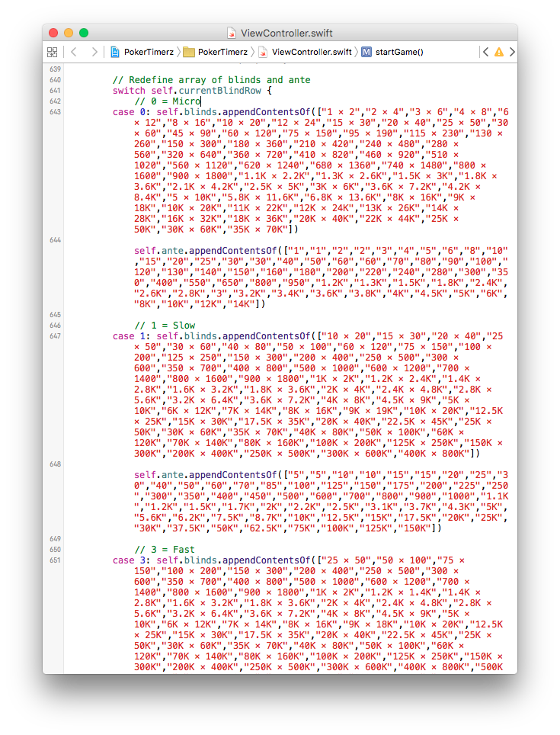560x735 pixels.
Task: Click the 'case 1:' statement
Action: click(132, 336)
